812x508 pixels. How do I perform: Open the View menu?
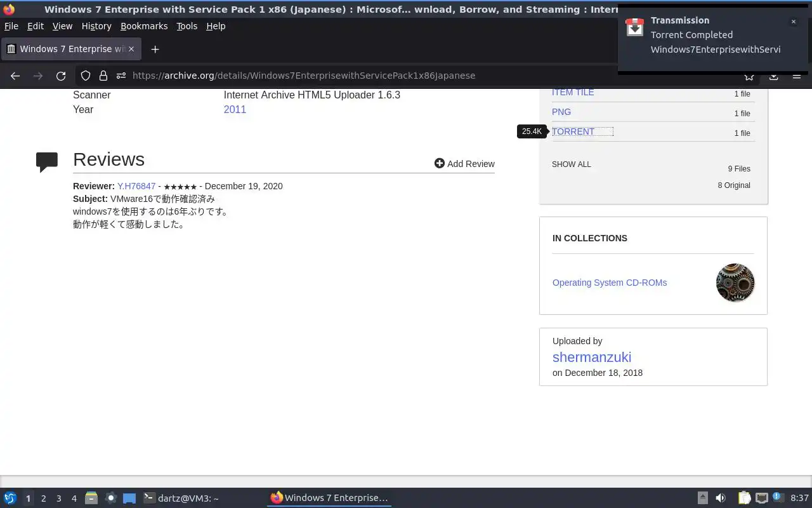tap(62, 26)
